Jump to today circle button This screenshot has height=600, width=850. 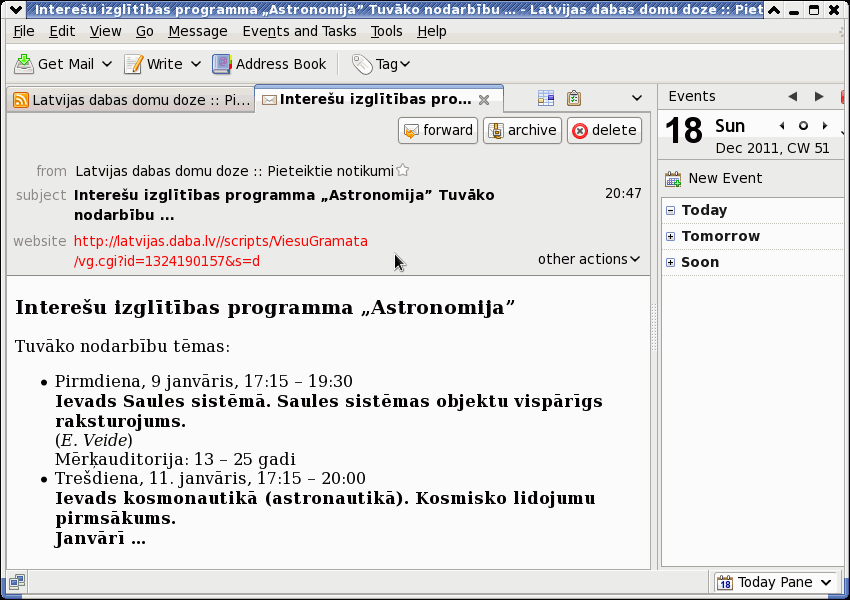click(x=803, y=126)
